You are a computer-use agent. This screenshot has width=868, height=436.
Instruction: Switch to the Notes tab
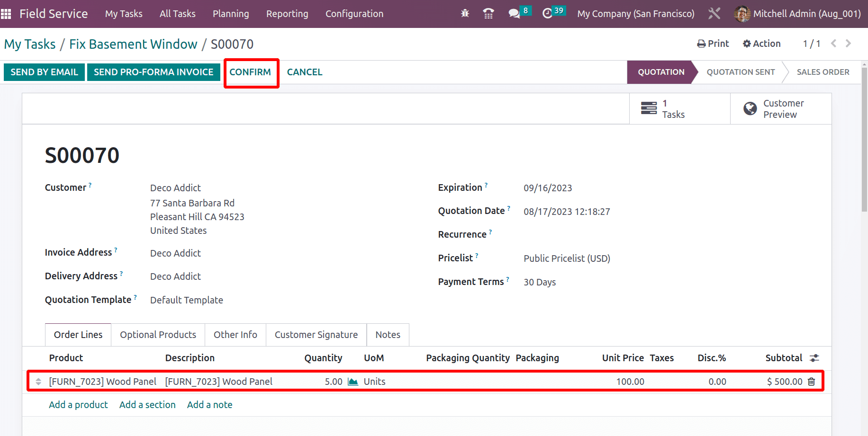(x=388, y=335)
